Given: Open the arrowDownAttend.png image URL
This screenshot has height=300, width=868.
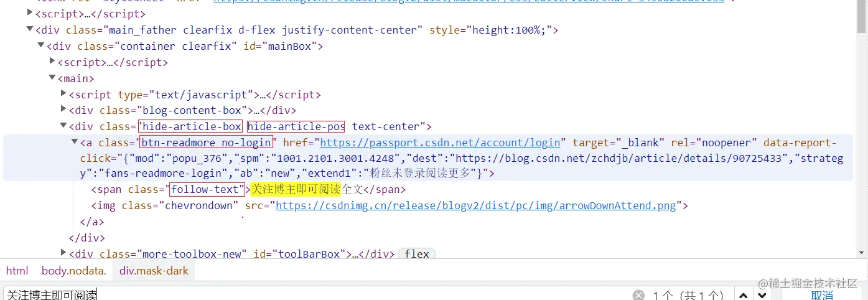Looking at the screenshot, I should coord(475,205).
